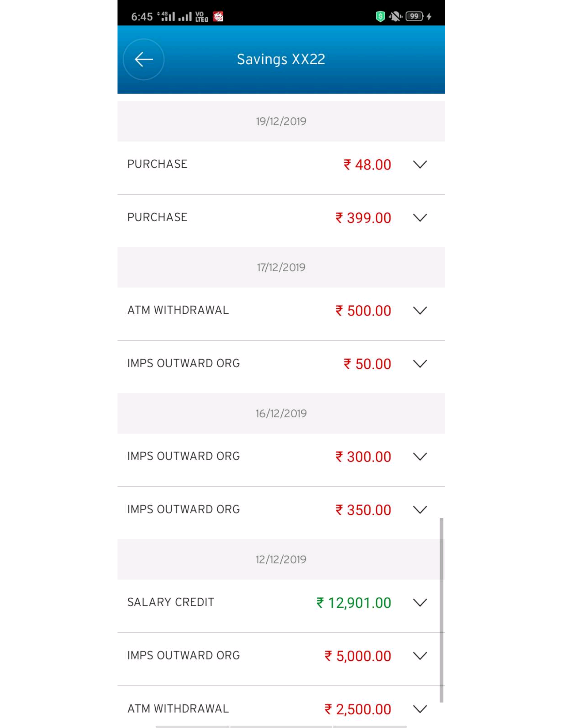Tap the back arrow button

143,59
